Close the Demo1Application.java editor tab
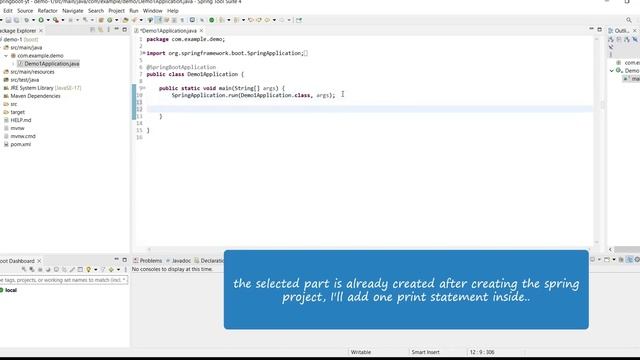The image size is (640, 360). (201, 31)
